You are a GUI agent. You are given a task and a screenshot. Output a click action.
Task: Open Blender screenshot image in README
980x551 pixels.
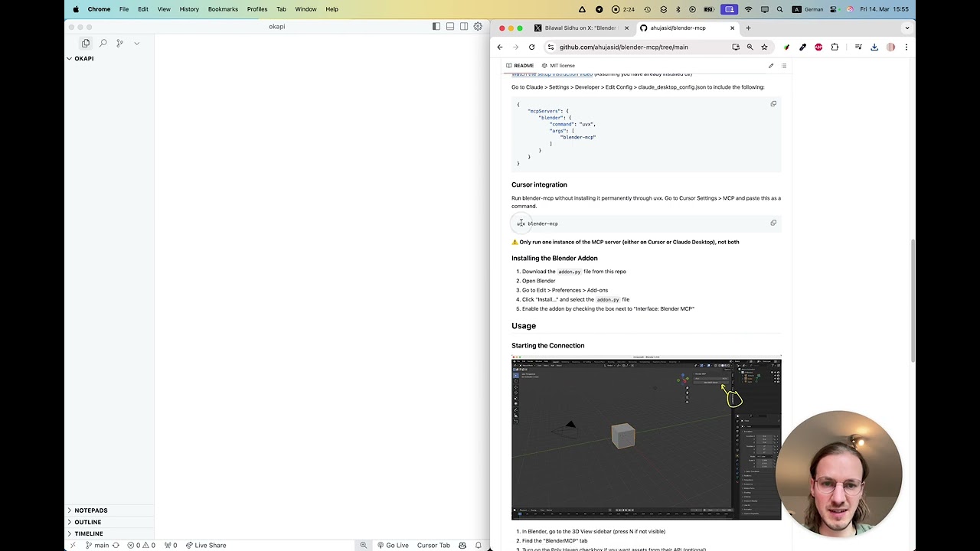(646, 438)
